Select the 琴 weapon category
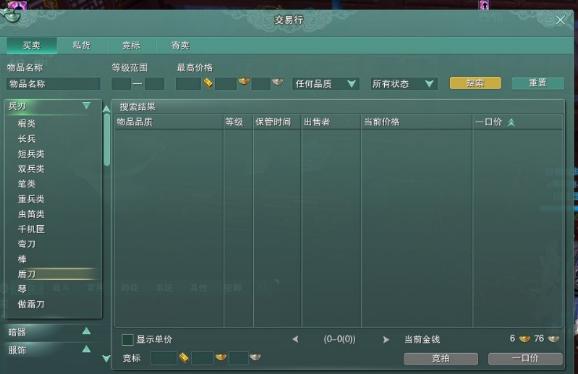 (22, 289)
